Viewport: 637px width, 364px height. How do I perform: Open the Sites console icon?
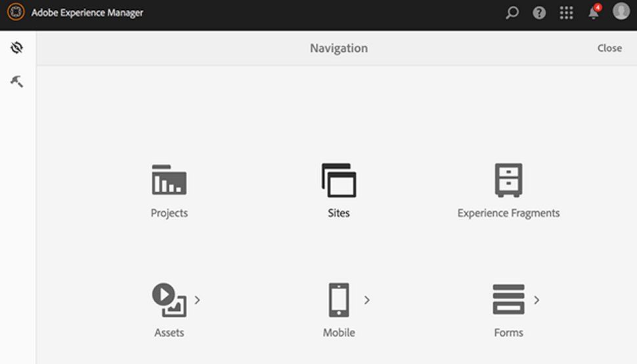coord(339,180)
